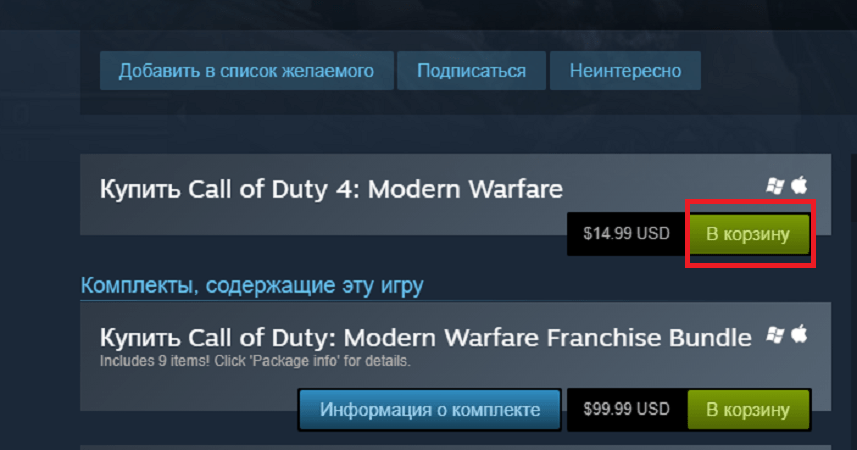Add Call of Duty 4 to cart
Image resolution: width=857 pixels, height=450 pixels.
coord(748,234)
